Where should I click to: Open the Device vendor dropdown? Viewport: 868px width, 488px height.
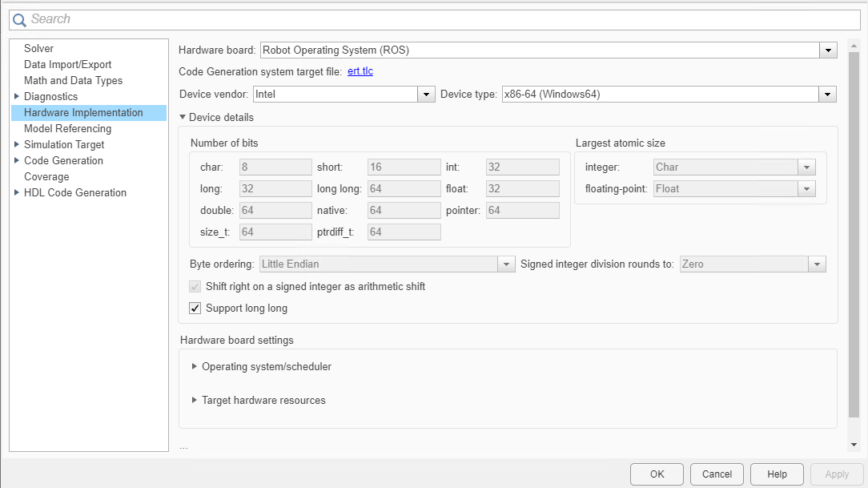(x=426, y=95)
